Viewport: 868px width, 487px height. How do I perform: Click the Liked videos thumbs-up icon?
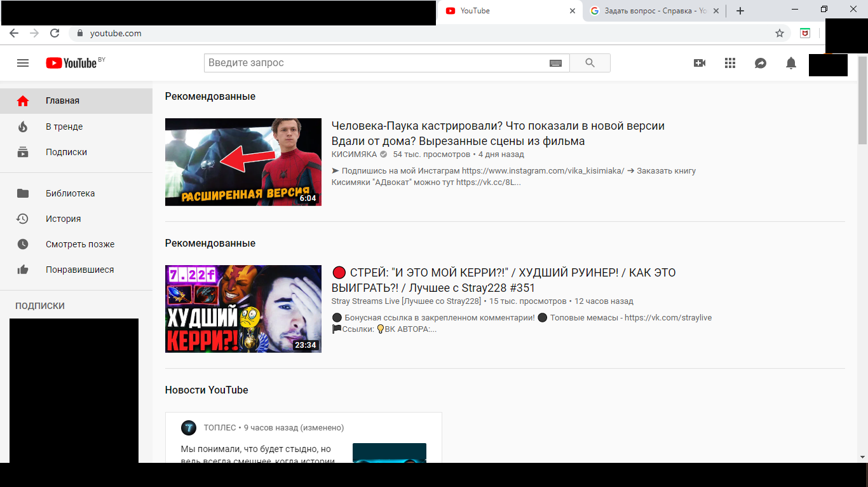pos(23,270)
